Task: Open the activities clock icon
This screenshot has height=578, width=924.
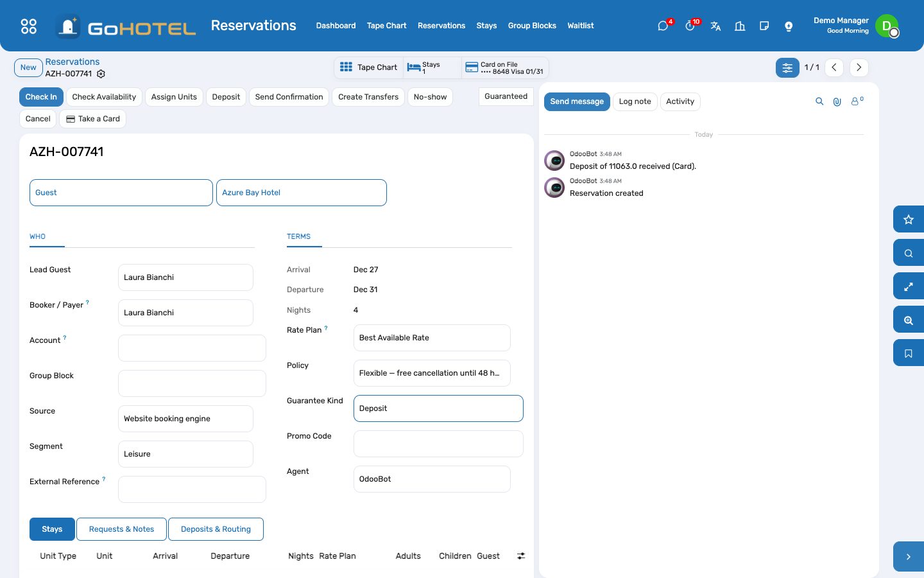Action: (690, 26)
